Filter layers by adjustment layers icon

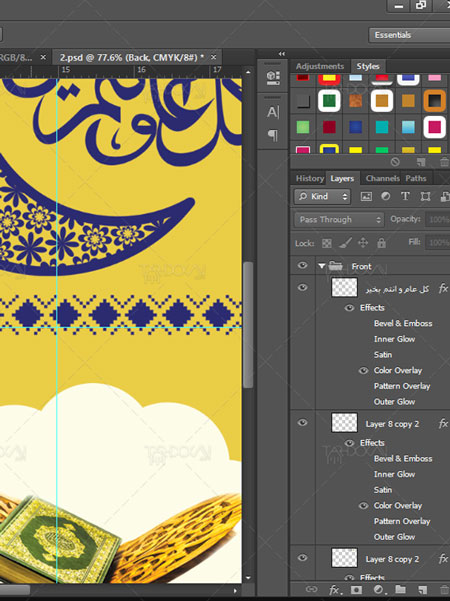pyautogui.click(x=386, y=197)
